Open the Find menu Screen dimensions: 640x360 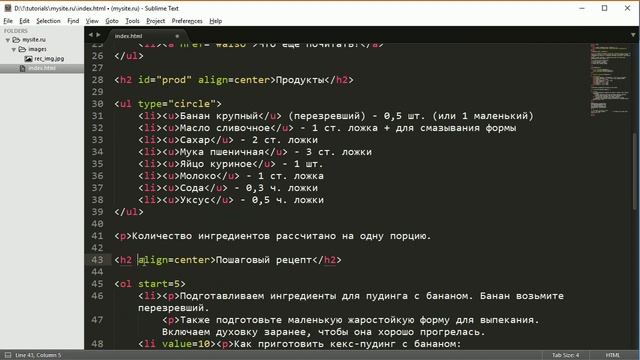point(73,21)
